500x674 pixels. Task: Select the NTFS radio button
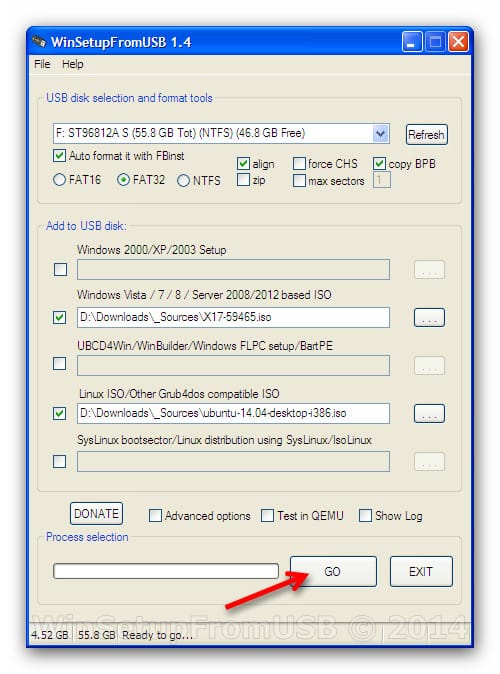click(183, 180)
